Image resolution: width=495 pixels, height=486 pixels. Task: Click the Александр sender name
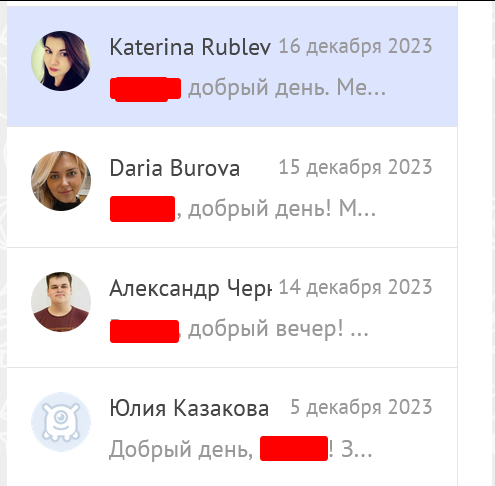pos(191,288)
